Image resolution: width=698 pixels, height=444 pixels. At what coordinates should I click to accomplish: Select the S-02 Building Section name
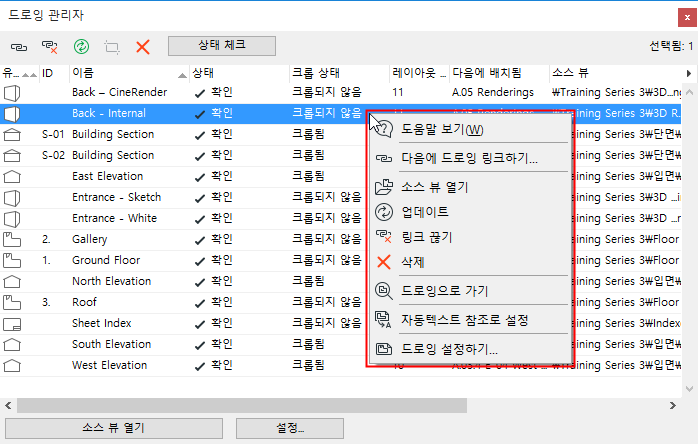[x=113, y=155]
